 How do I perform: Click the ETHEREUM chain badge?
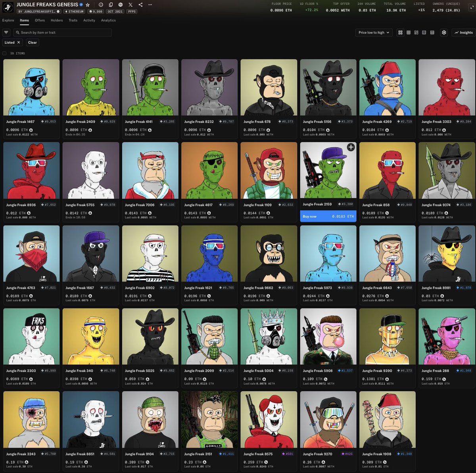click(x=74, y=12)
